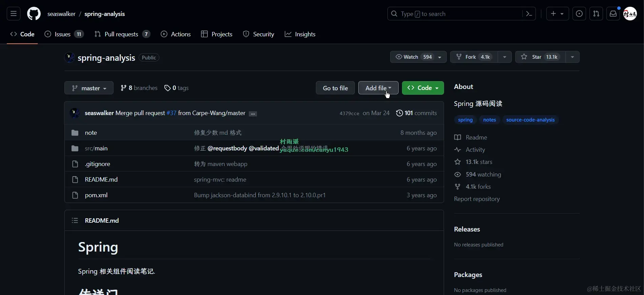This screenshot has height=295, width=644.
Task: View the 101 commits history
Action: tap(416, 113)
